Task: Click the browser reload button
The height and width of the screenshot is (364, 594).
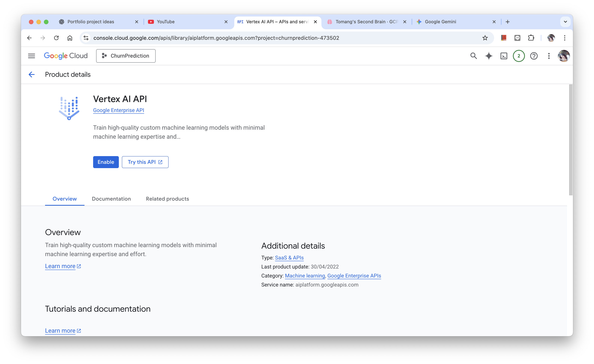Action: pyautogui.click(x=56, y=38)
